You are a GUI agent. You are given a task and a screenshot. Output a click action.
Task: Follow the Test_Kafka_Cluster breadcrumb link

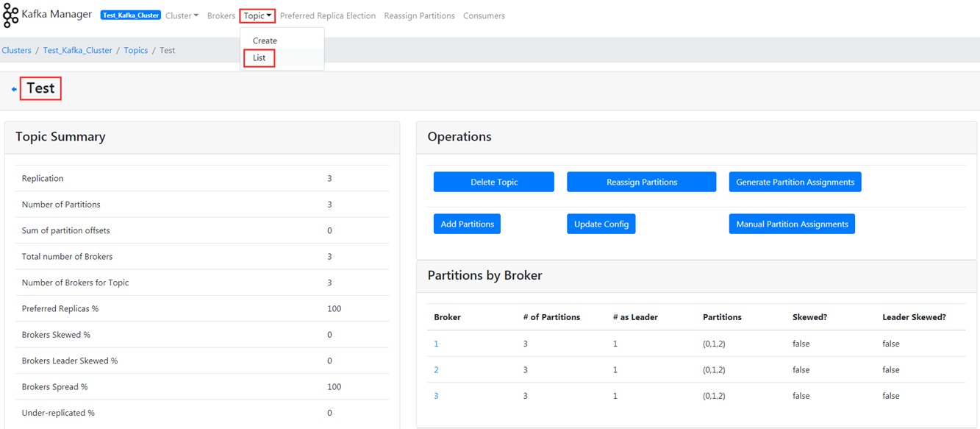pos(78,50)
